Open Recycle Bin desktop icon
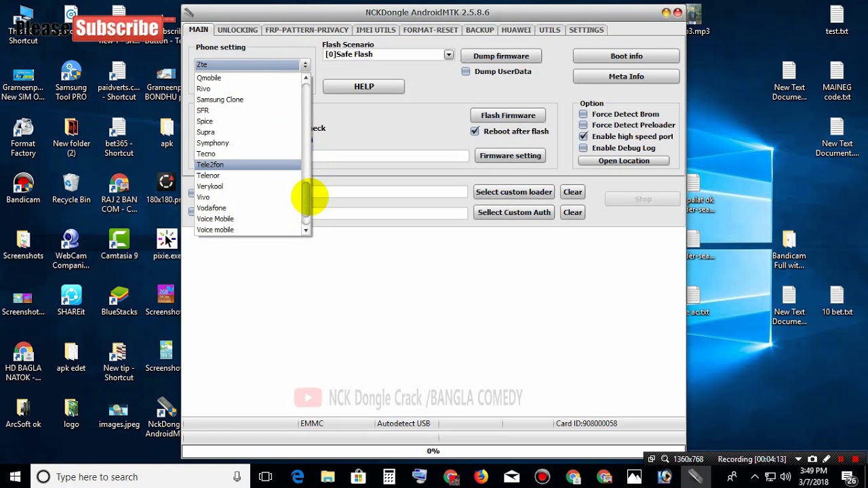Screen dimensions: 868x488 click(x=71, y=188)
